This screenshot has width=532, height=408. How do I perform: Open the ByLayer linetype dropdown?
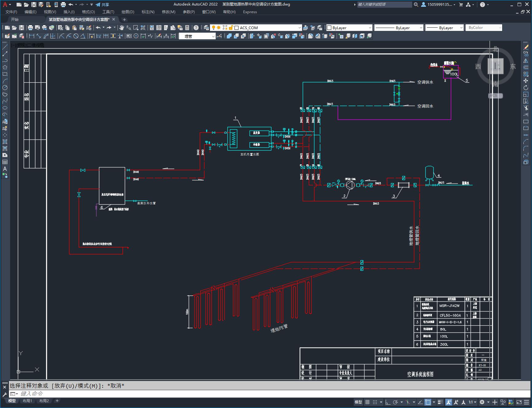coord(399,28)
